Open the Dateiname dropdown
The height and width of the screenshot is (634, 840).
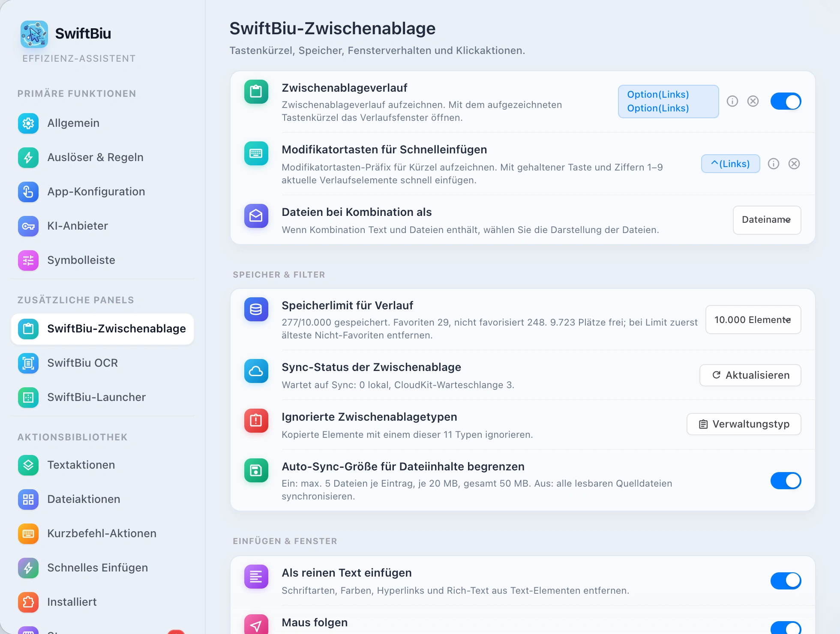coord(767,220)
